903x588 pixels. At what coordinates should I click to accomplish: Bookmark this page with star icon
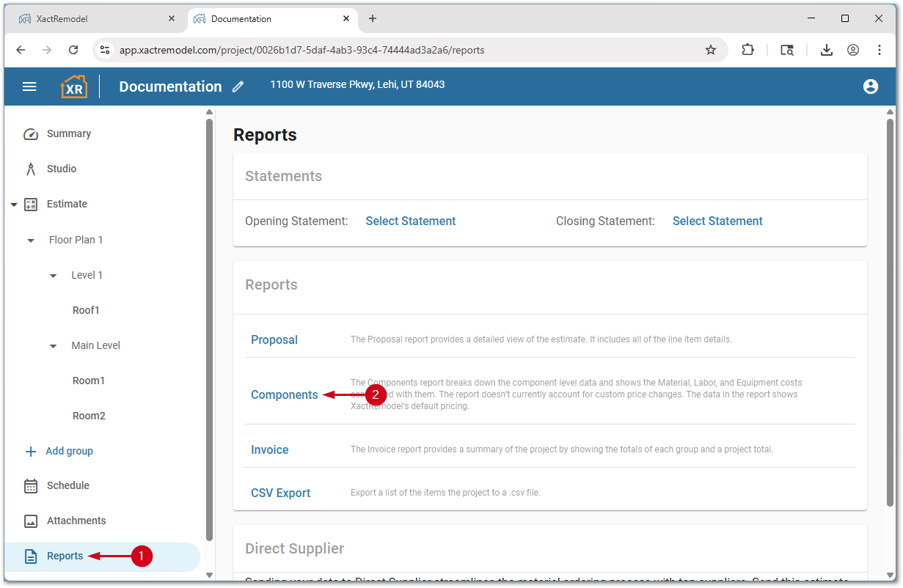tap(710, 50)
